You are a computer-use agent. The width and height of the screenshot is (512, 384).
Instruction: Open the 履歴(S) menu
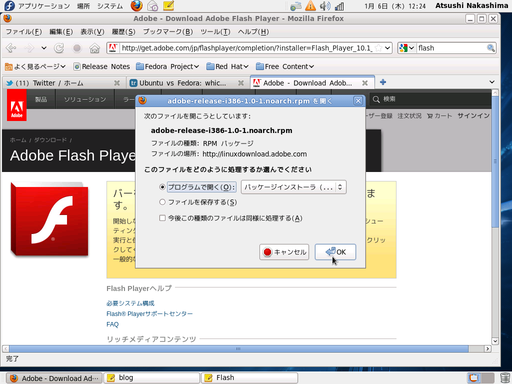click(x=123, y=32)
